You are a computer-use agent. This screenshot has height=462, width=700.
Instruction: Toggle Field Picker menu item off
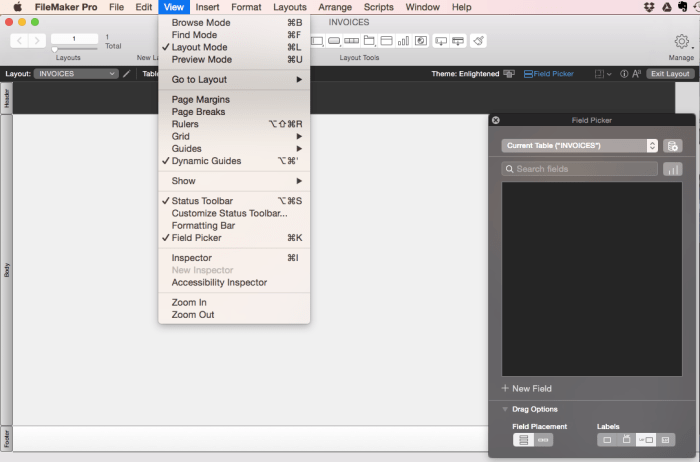(x=196, y=238)
